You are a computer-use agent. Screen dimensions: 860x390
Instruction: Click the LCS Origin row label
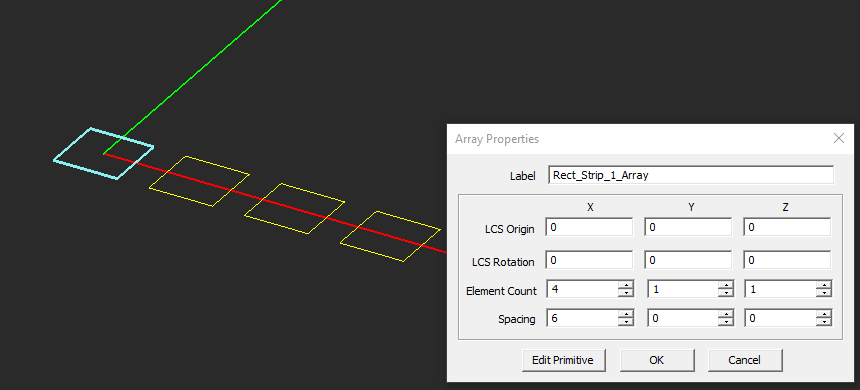click(510, 229)
